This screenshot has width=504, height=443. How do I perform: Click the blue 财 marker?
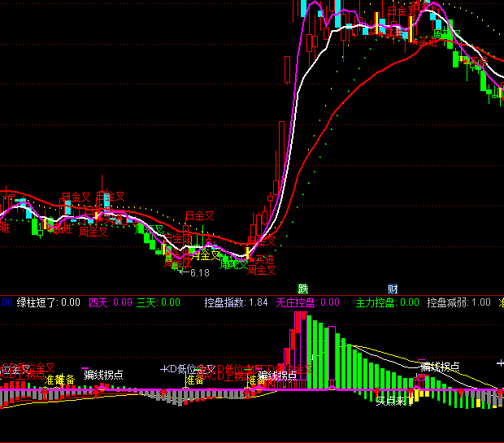coord(393,289)
